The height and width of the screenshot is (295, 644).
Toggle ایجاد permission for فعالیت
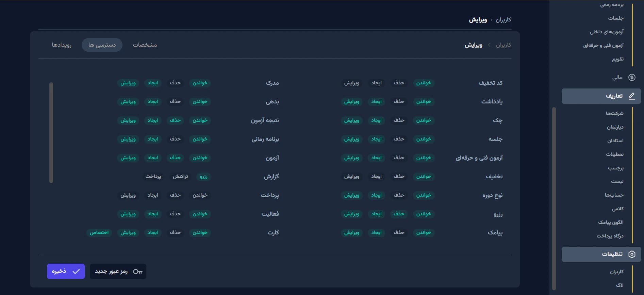(153, 214)
